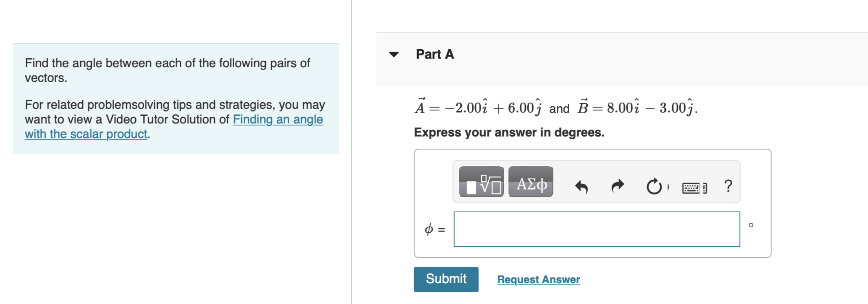Insert Greek symbols using the ΑΣφ button
The width and height of the screenshot is (868, 304).
(530, 183)
